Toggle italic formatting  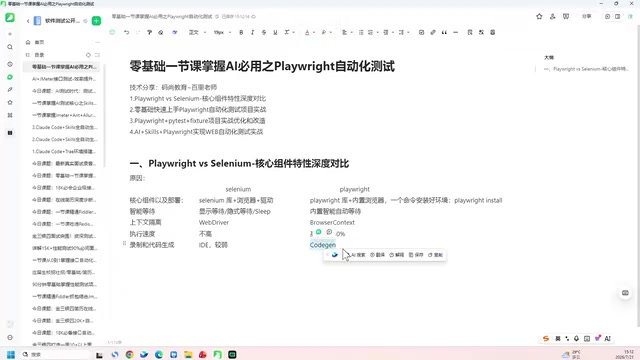pyautogui.click(x=253, y=32)
